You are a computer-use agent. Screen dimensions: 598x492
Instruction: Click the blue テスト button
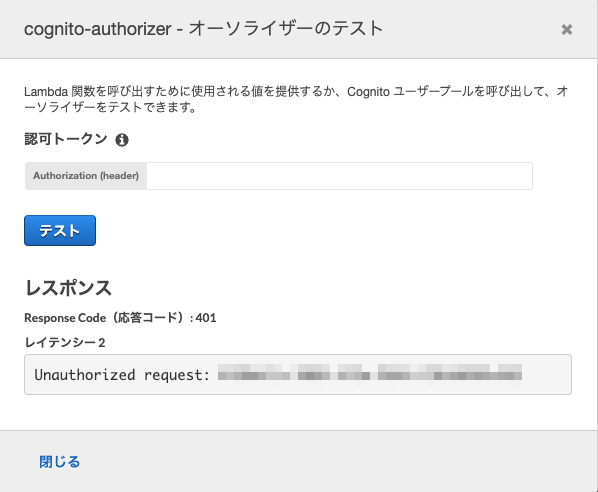tap(60, 230)
